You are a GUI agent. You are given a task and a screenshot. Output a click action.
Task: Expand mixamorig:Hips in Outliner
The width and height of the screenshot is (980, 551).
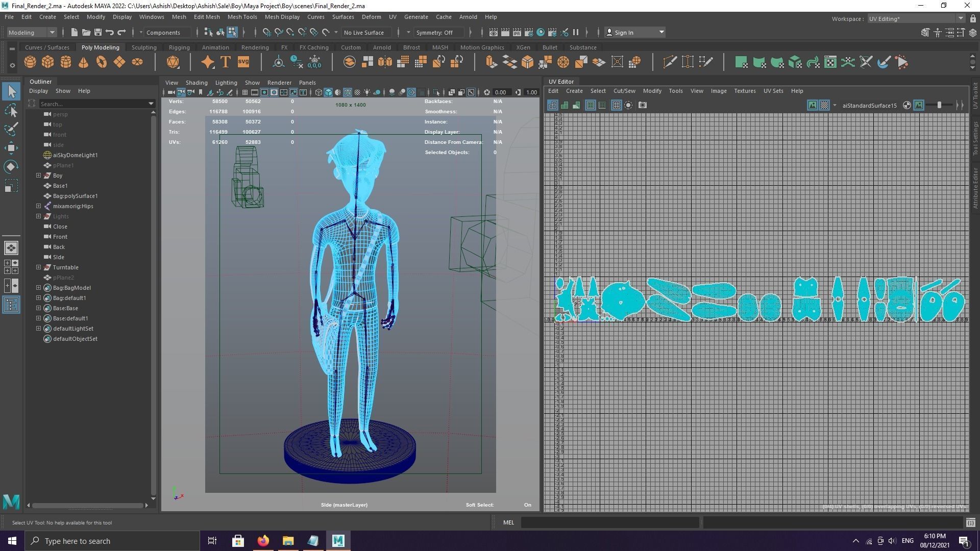point(38,206)
